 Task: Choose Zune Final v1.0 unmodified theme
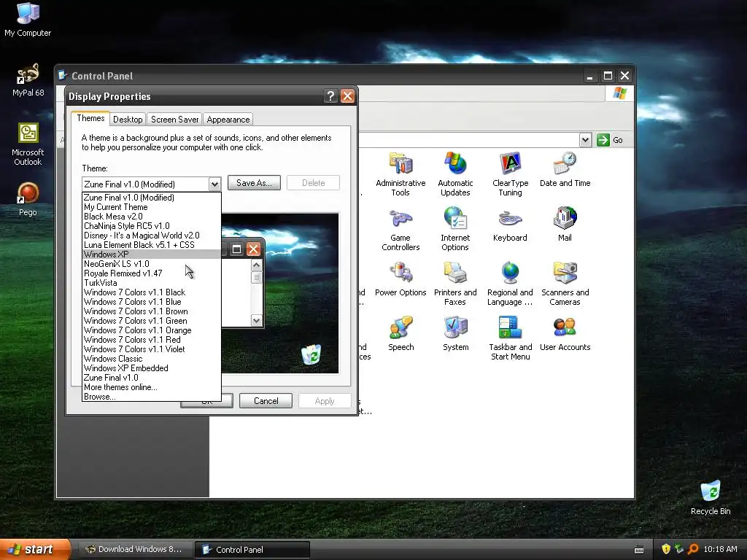coord(152,378)
